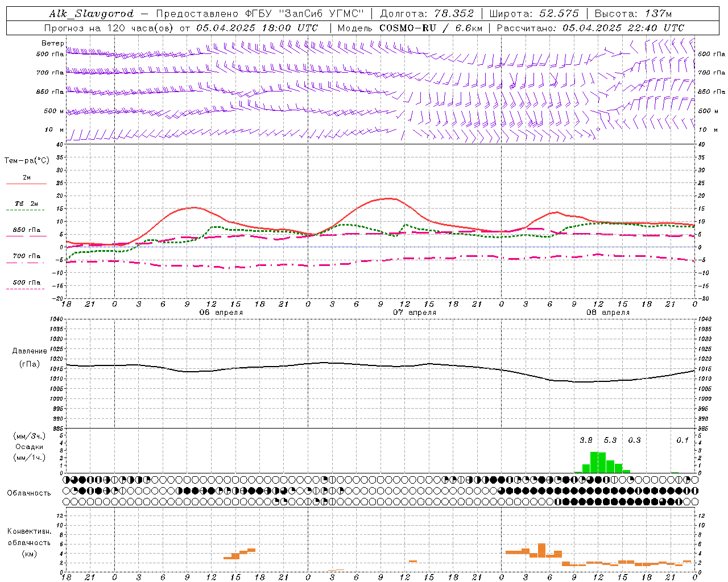
Task: Click the tallest orange convective cloud bar
Action: [x=541, y=550]
